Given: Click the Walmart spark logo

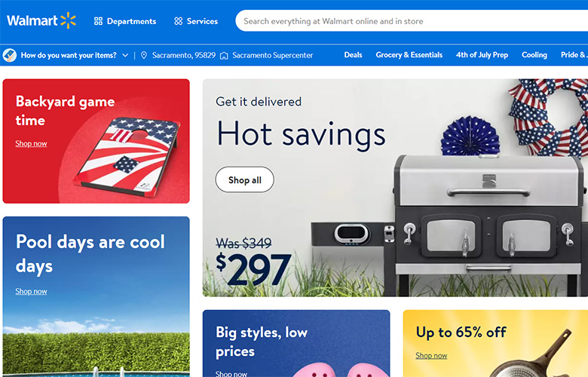Looking at the screenshot, I should [69, 20].
